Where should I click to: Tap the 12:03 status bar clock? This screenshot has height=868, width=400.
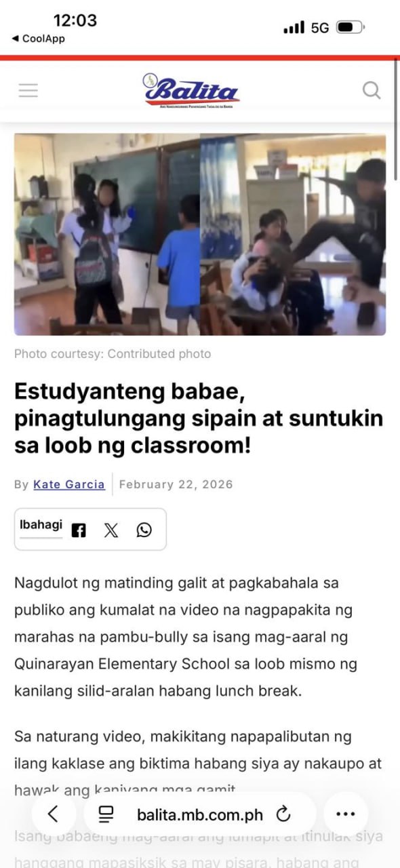click(x=75, y=20)
